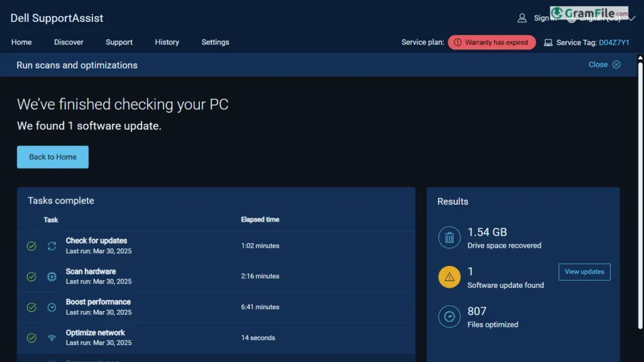
Task: Click the green checkmark for Boost performance
Action: 31,307
